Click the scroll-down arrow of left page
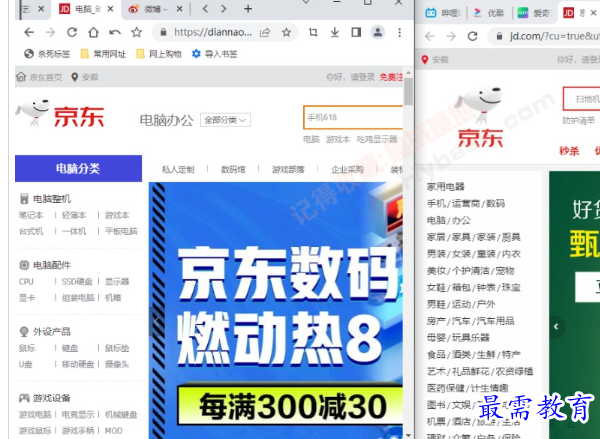Screen dimensions: 600x439 [x=408, y=435]
